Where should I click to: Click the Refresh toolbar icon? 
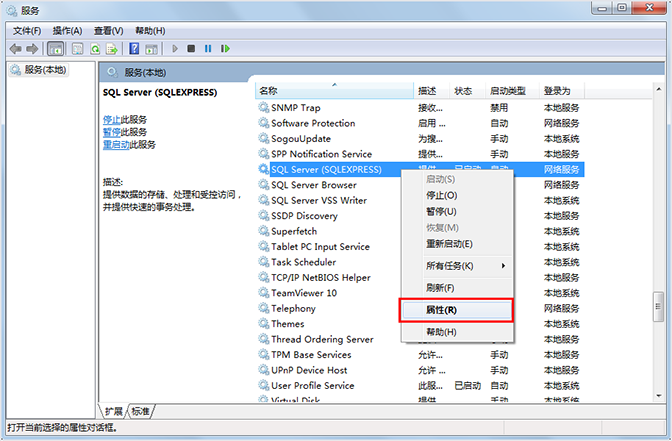pyautogui.click(x=96, y=48)
